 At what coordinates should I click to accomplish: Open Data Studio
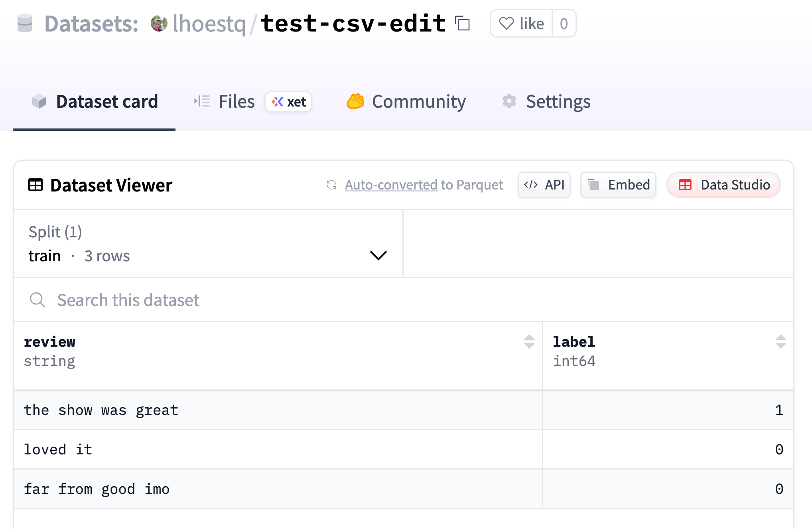pyautogui.click(x=723, y=185)
